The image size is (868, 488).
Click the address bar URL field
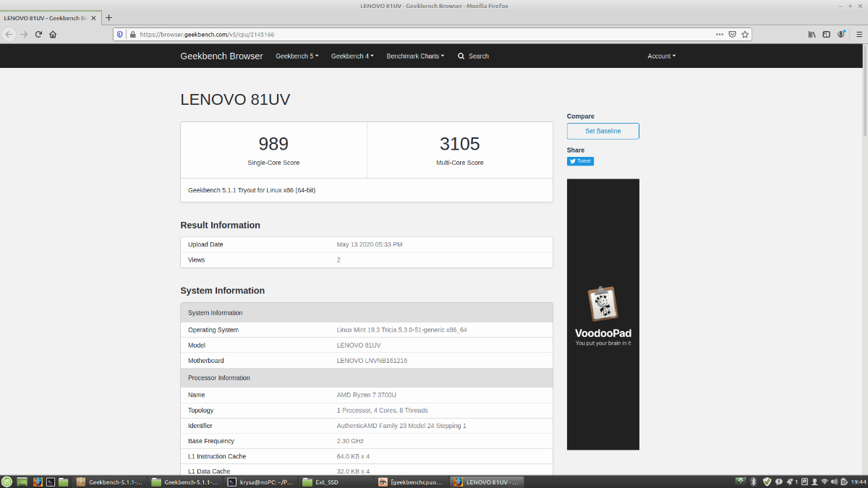(x=420, y=34)
